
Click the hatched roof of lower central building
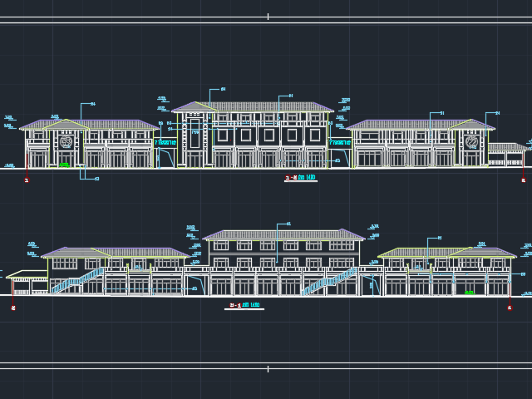[x=283, y=234]
